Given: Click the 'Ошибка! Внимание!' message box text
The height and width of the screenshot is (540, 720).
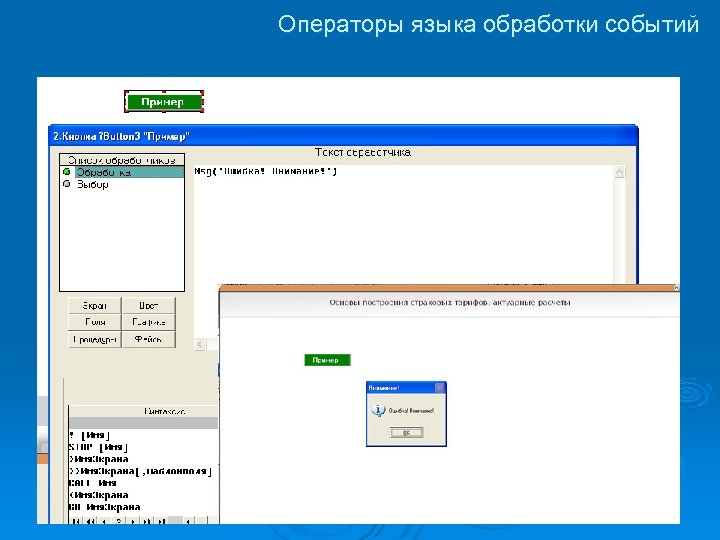Looking at the screenshot, I should pyautogui.click(x=411, y=411).
